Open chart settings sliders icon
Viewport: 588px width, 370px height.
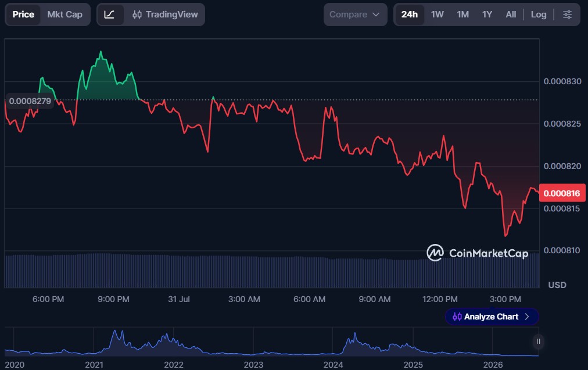568,15
